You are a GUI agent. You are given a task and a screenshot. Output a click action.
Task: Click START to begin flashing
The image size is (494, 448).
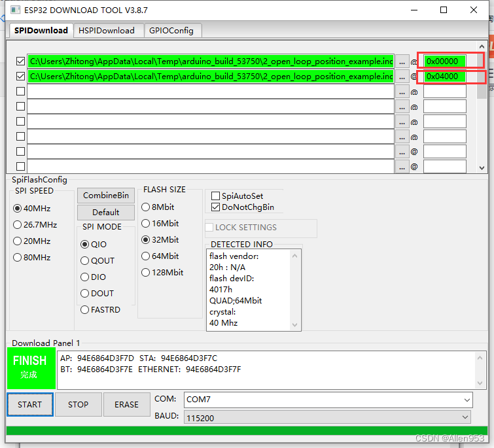point(30,405)
